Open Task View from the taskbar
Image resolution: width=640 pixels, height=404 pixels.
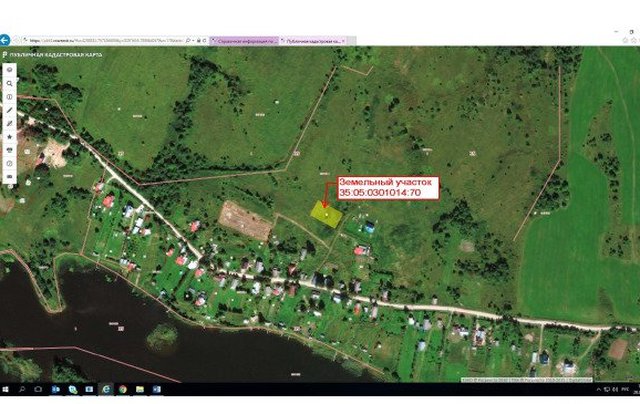[38, 389]
